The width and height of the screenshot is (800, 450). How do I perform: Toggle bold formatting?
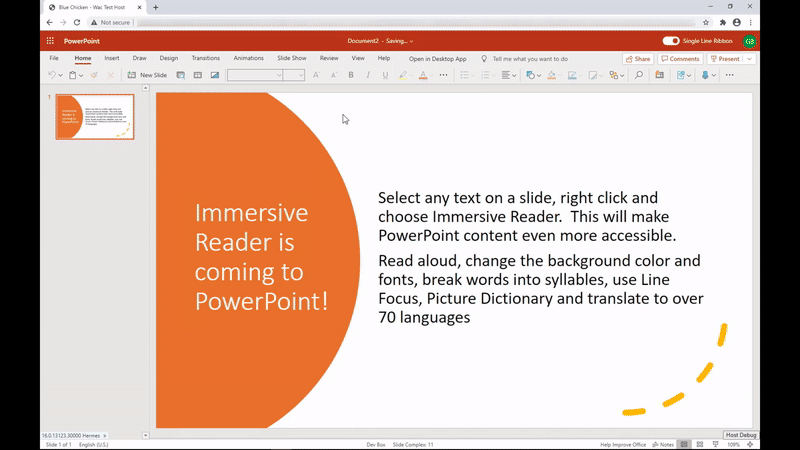[x=350, y=75]
